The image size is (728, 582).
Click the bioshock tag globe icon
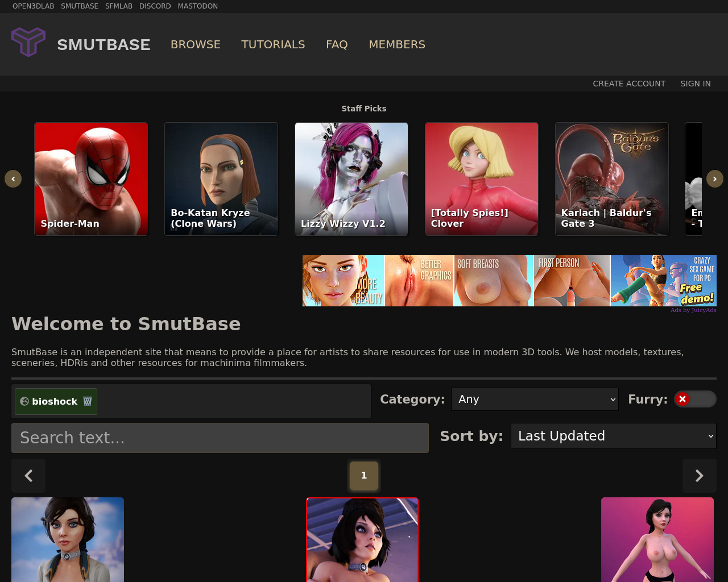click(x=24, y=401)
